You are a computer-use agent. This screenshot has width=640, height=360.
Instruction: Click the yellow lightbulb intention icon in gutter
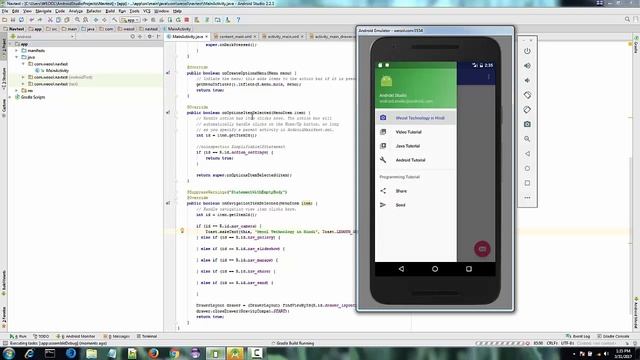click(182, 231)
